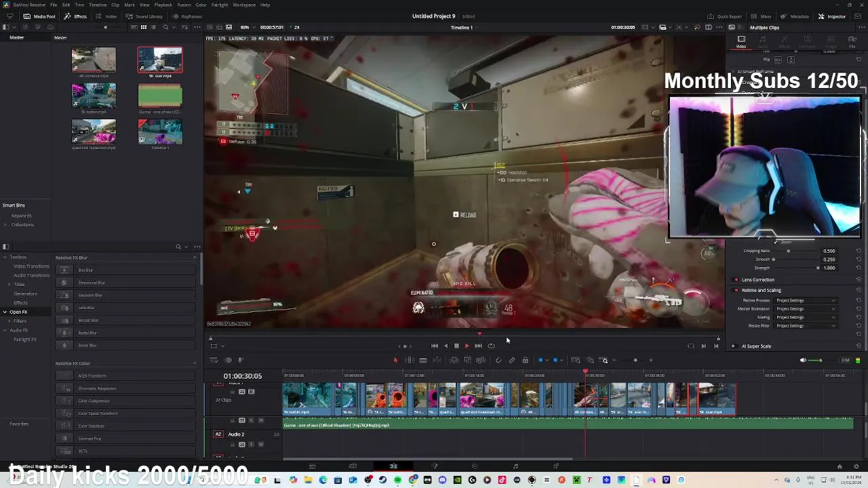868x488 pixels.
Task: Toggle the linked selection chain icon
Action: click(512, 361)
